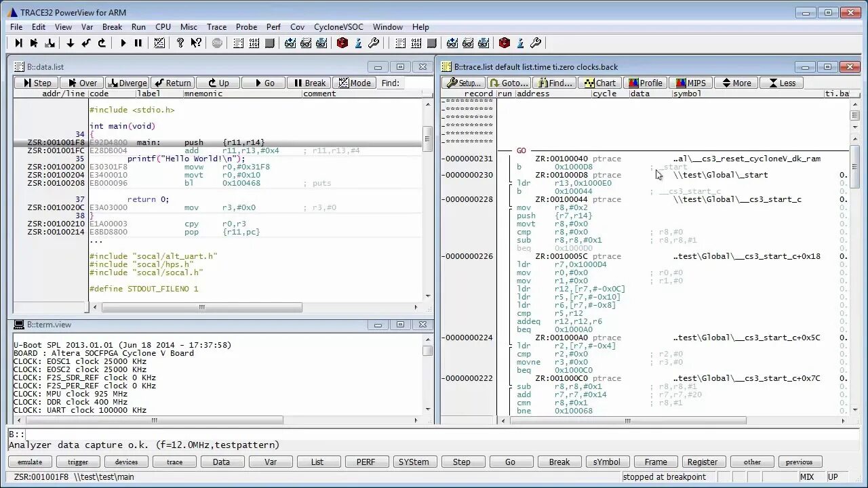
Task: Click red chip icon in right-hand toolbar group
Action: click(505, 43)
